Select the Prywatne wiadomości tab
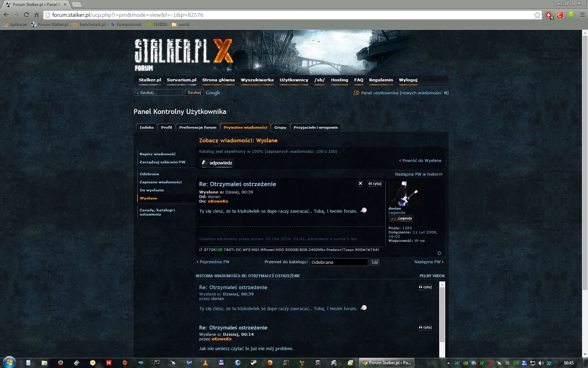This screenshot has width=588, height=368. (245, 127)
